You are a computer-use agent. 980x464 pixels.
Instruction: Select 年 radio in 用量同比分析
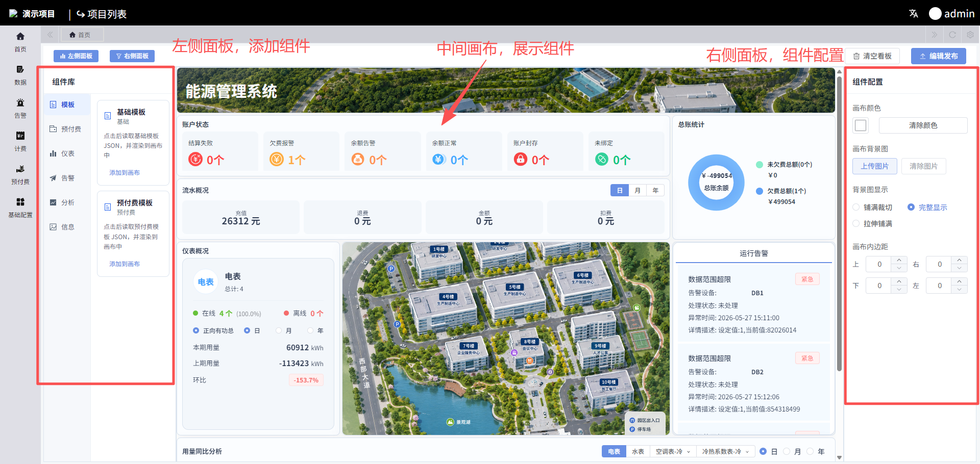click(x=810, y=451)
